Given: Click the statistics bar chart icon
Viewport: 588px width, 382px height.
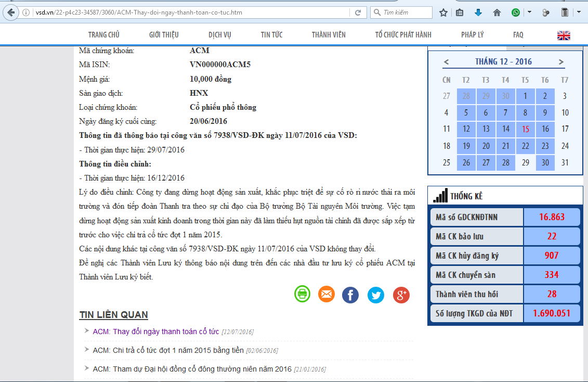Looking at the screenshot, I should coord(440,196).
